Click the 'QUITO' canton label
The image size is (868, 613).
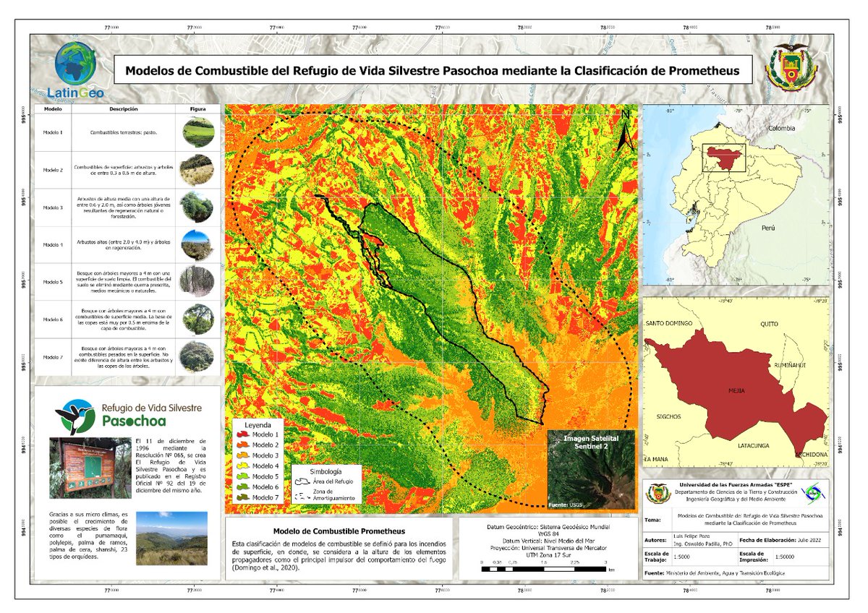(x=769, y=325)
